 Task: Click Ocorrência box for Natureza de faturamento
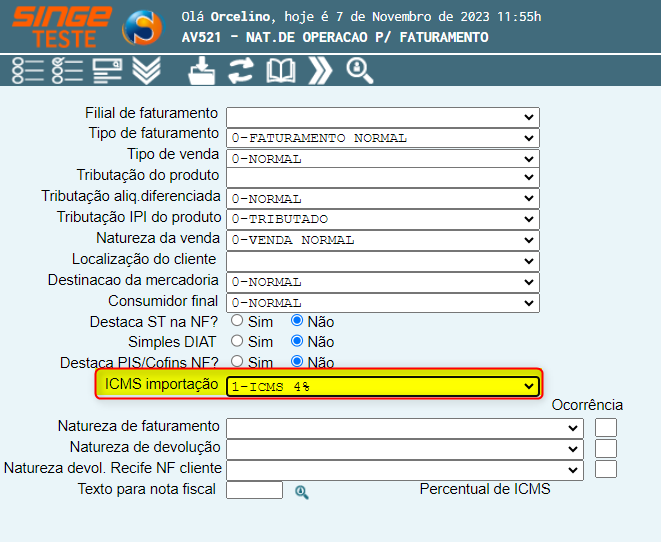606,427
